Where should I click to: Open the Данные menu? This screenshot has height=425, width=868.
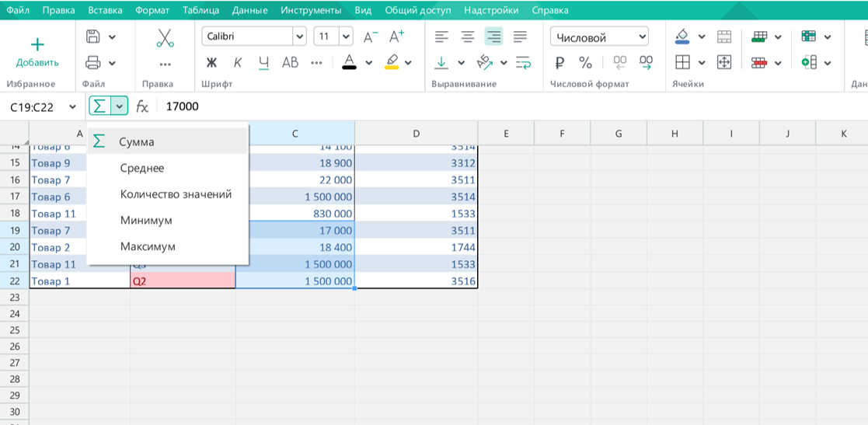point(249,10)
